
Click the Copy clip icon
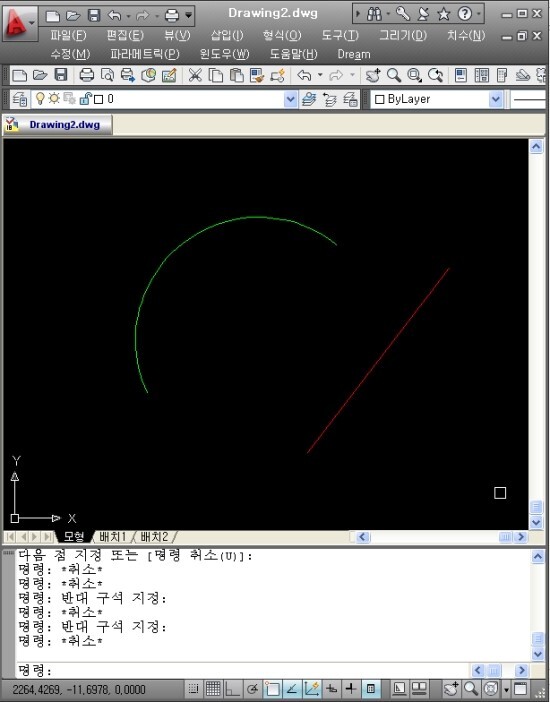[x=216, y=75]
